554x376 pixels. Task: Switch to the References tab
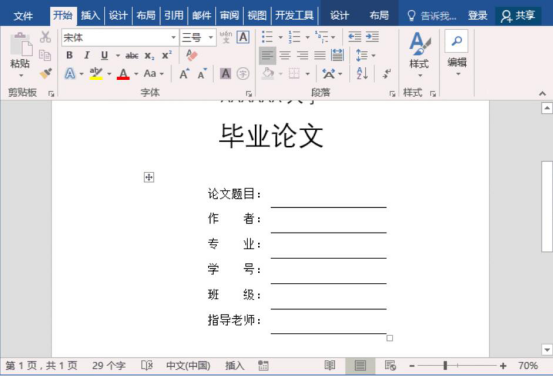pyautogui.click(x=173, y=15)
